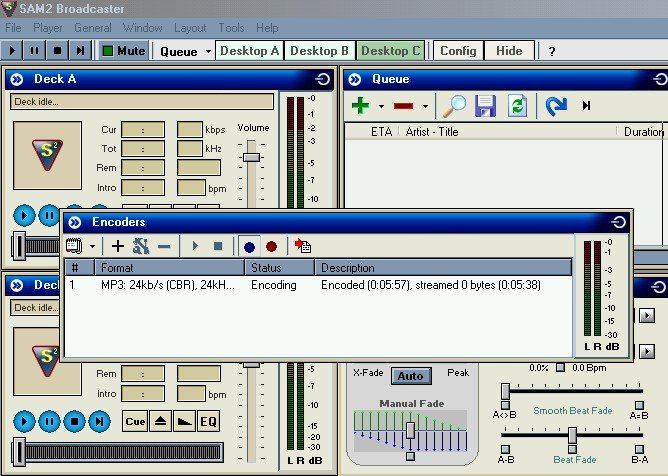Toggle the X-Fade Auto button
Viewport: 668px width, 476px height.
(x=411, y=376)
